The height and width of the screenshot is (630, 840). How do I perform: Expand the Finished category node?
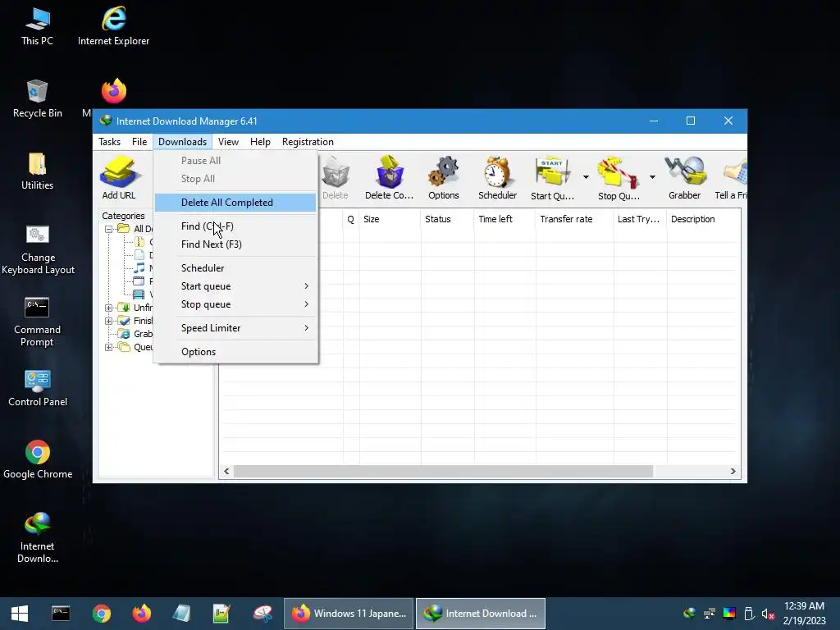108,321
